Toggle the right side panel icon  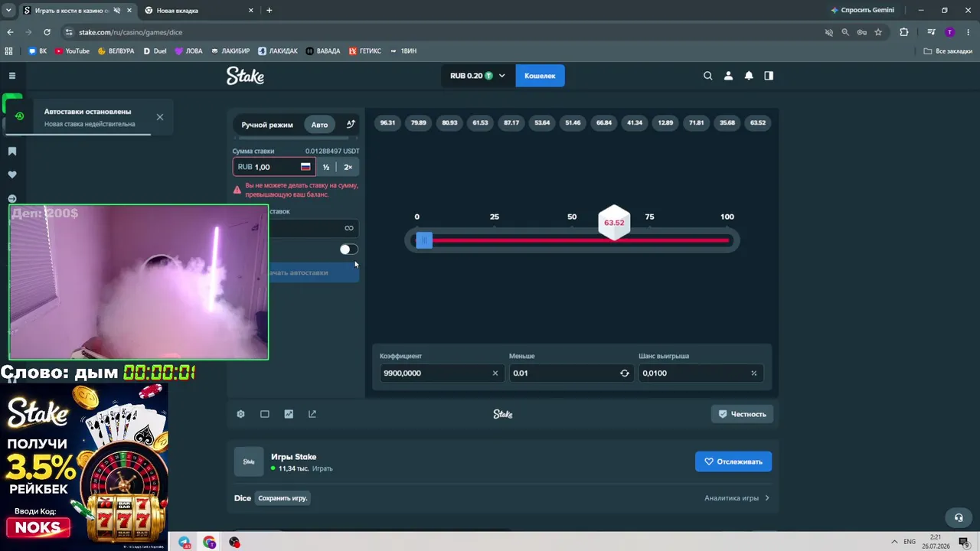coord(769,76)
